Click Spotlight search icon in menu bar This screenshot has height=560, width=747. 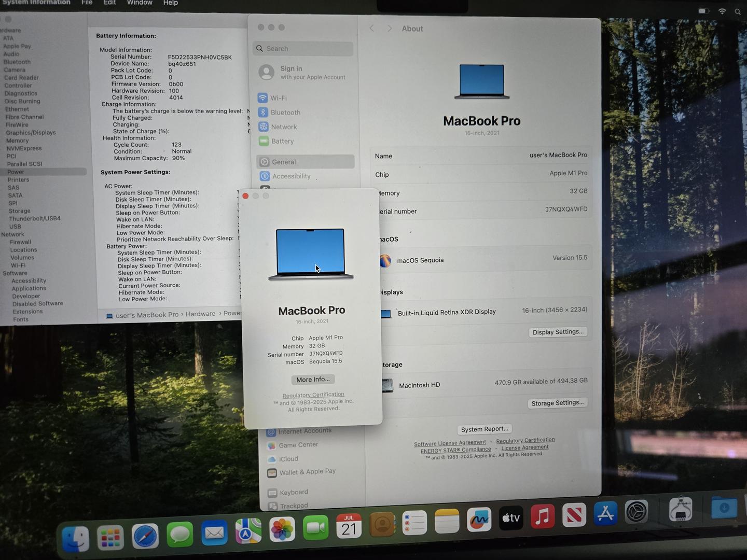pyautogui.click(x=738, y=11)
